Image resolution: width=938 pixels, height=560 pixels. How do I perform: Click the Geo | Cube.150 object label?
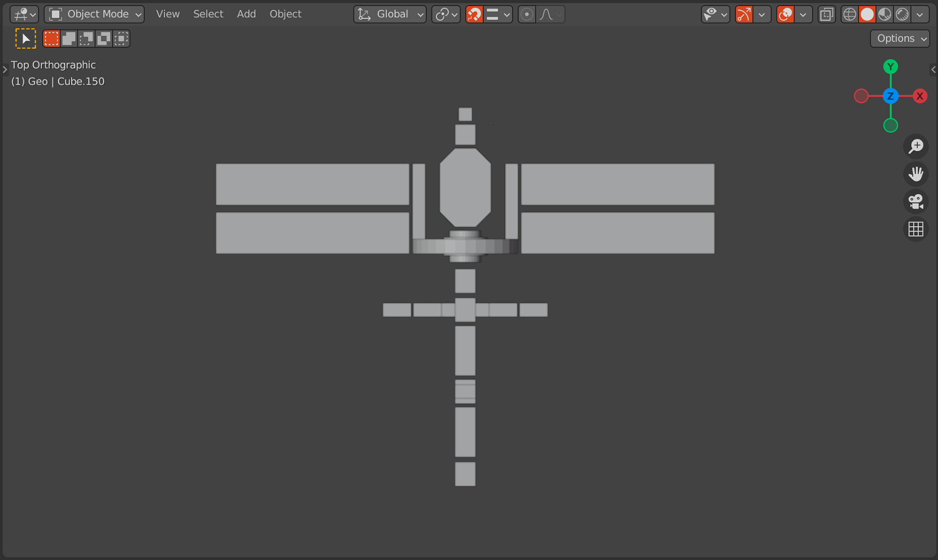pos(58,82)
